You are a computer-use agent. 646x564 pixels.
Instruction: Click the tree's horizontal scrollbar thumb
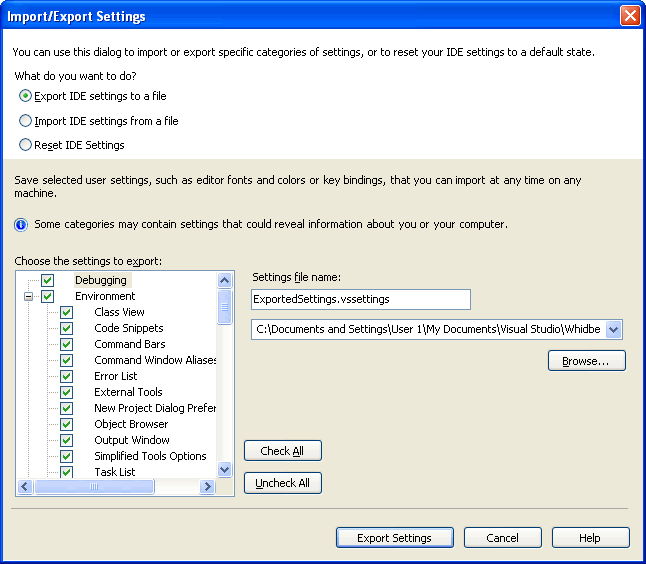[94, 487]
